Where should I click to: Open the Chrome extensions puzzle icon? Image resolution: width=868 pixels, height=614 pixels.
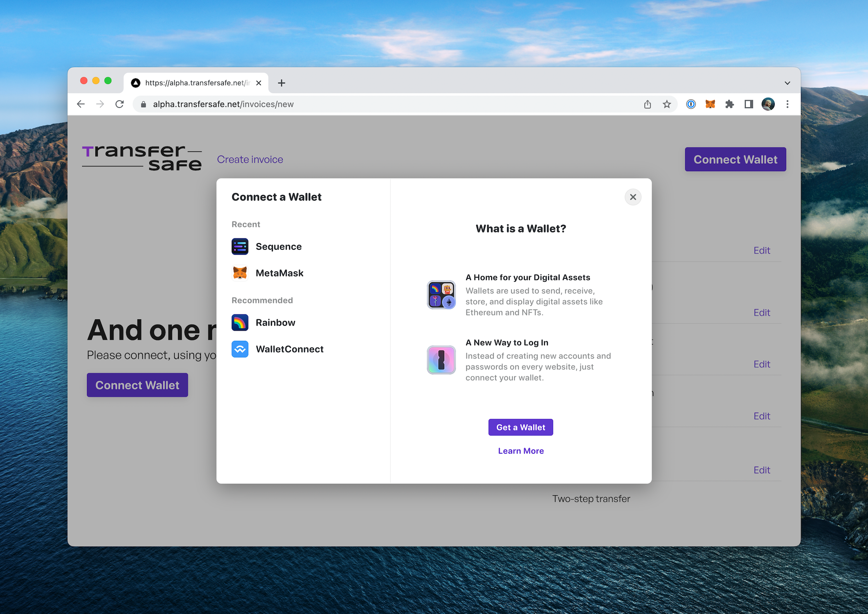point(729,104)
